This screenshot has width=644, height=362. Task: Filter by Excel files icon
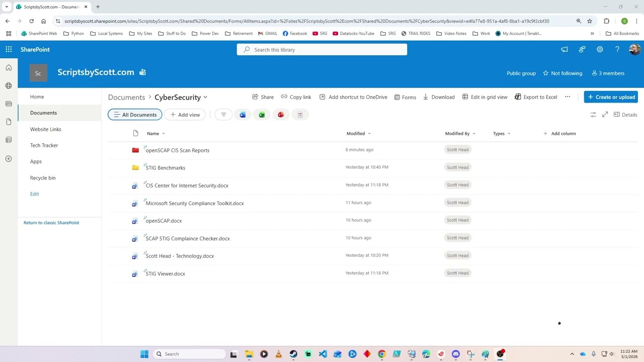point(262,115)
